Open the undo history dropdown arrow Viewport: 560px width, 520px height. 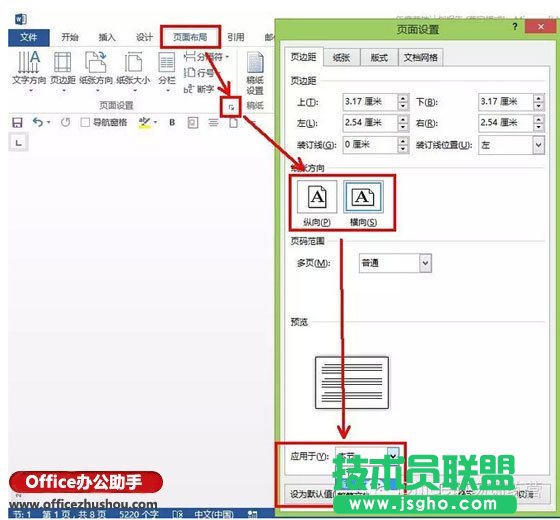pos(48,122)
